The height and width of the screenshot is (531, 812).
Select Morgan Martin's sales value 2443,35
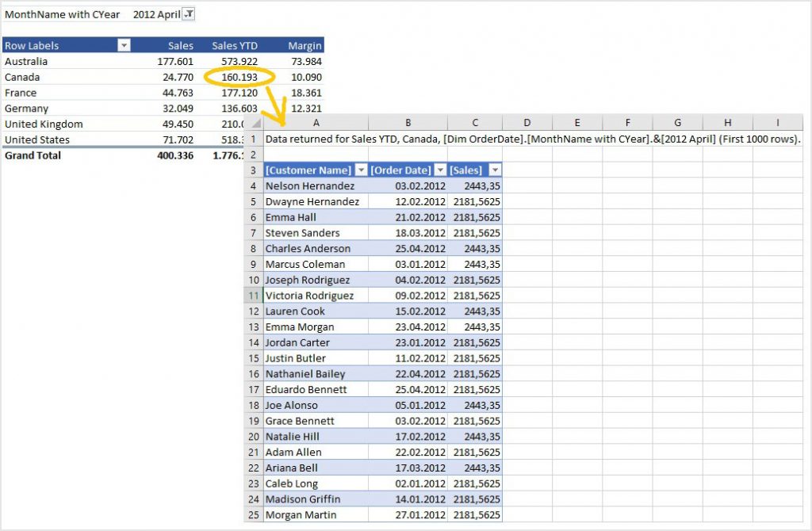coord(474,514)
